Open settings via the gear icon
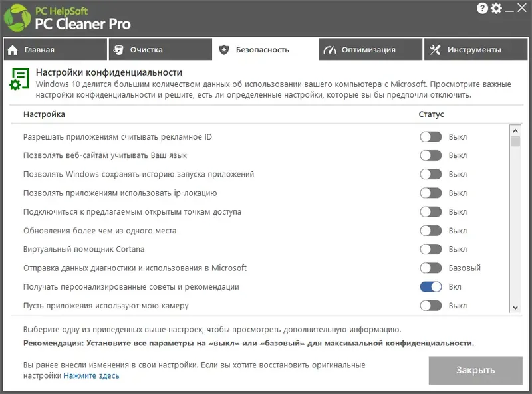The height and width of the screenshot is (394, 532). click(497, 8)
